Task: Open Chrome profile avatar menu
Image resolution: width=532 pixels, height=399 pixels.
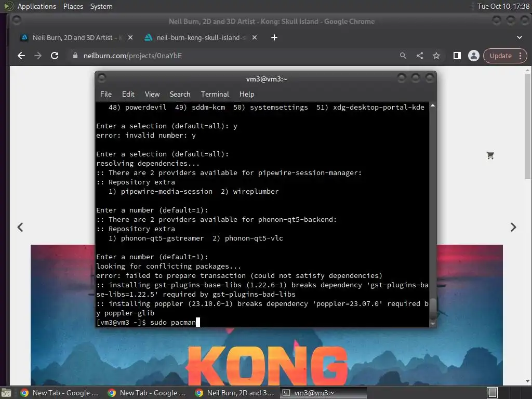Action: [x=474, y=56]
